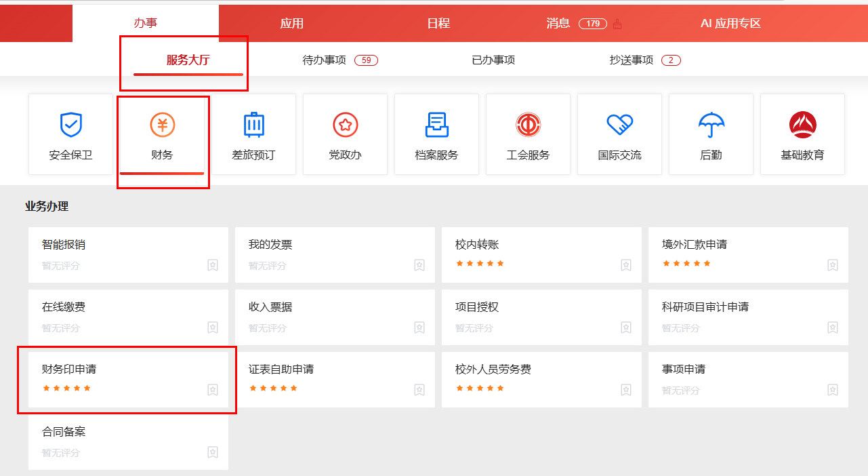Select the 差旅预订 luggage icon

[253, 125]
